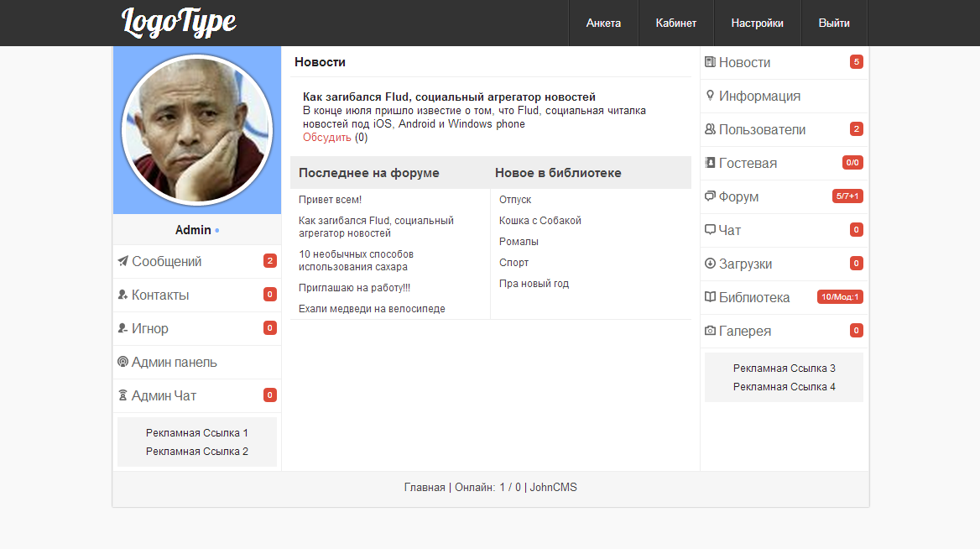Open library article Кошка с Собакой
The width and height of the screenshot is (980, 549).
(540, 221)
